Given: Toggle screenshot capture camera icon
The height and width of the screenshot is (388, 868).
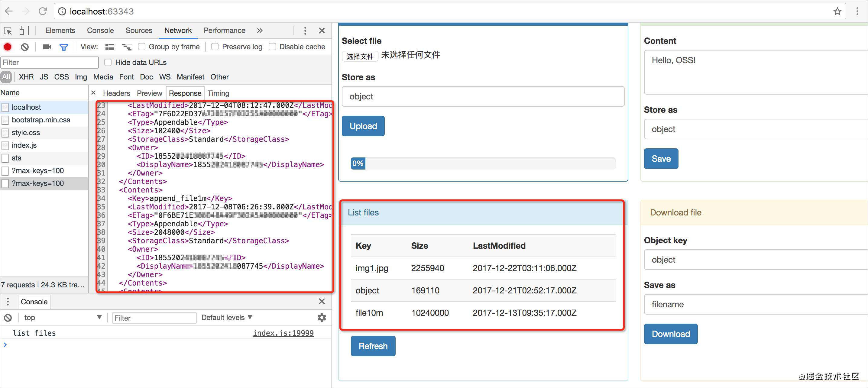Looking at the screenshot, I should click(x=47, y=47).
